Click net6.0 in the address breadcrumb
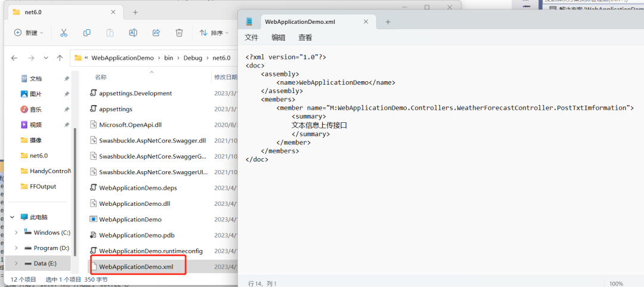 click(221, 58)
